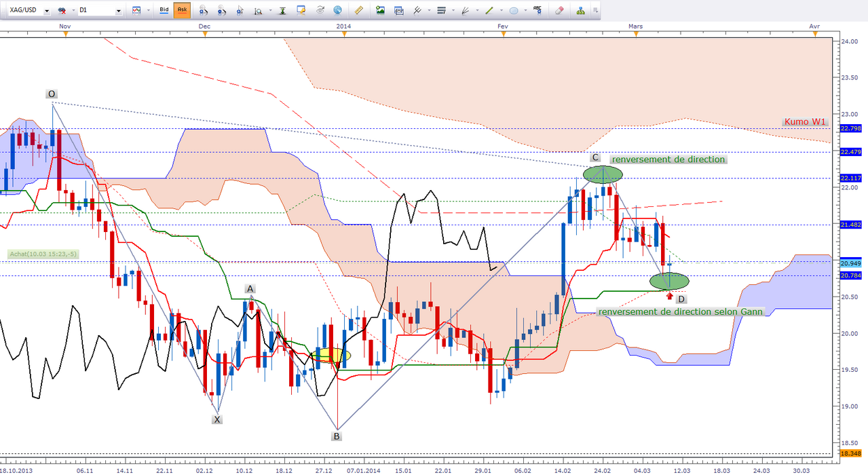This screenshot has width=868, height=475.
Task: Click the green hierarchy tree icon
Action: tap(580, 11)
